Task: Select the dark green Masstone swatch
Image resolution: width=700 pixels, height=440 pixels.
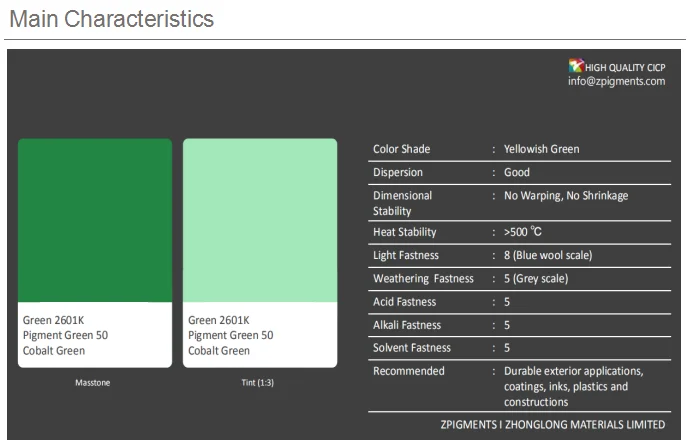Action: [x=95, y=220]
